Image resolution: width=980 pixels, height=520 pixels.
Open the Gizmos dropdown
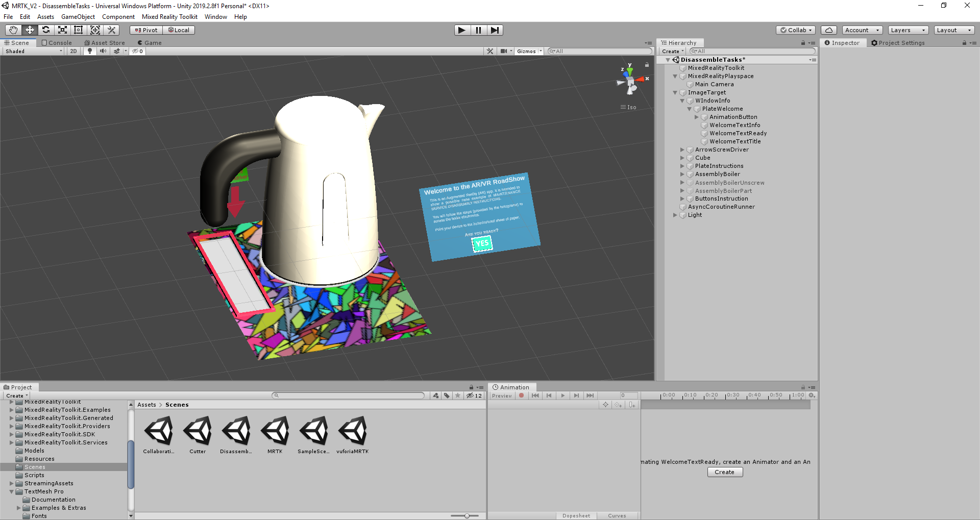[529, 51]
